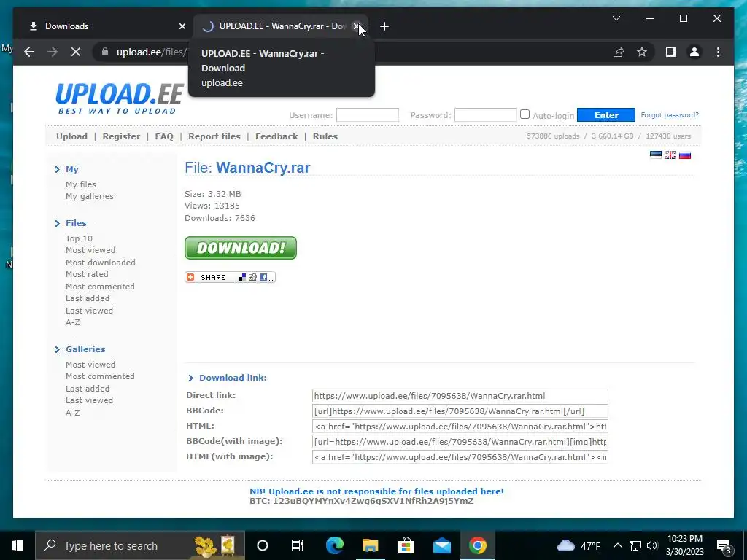Open the Forgot password? link
This screenshot has width=747, height=560.
(670, 114)
